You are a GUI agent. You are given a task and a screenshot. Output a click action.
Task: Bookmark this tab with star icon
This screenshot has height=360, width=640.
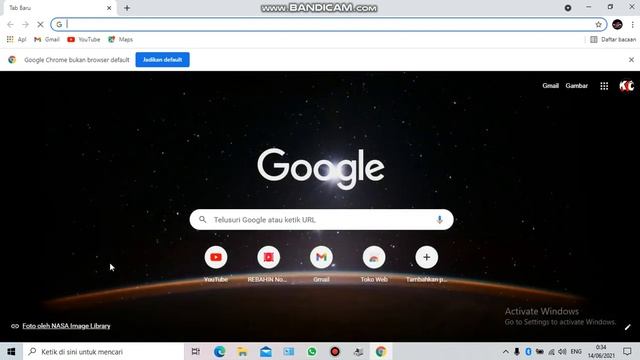(x=598, y=24)
